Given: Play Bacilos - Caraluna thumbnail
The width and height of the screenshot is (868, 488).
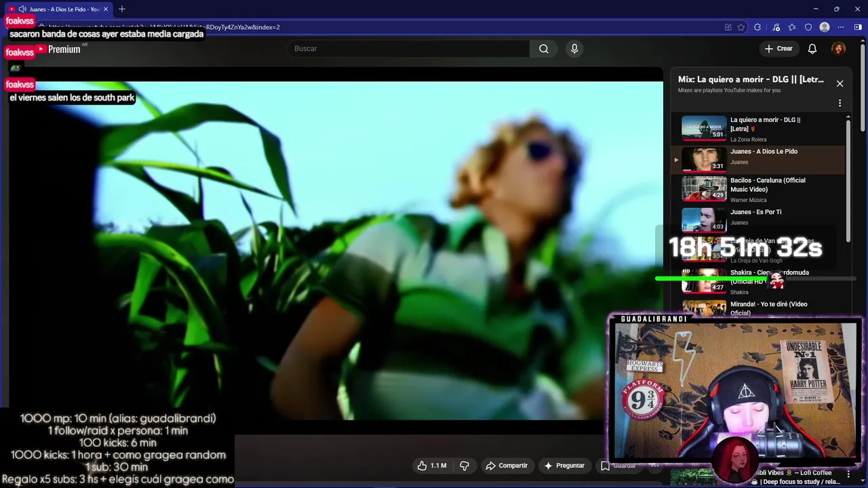Looking at the screenshot, I should 704,189.
